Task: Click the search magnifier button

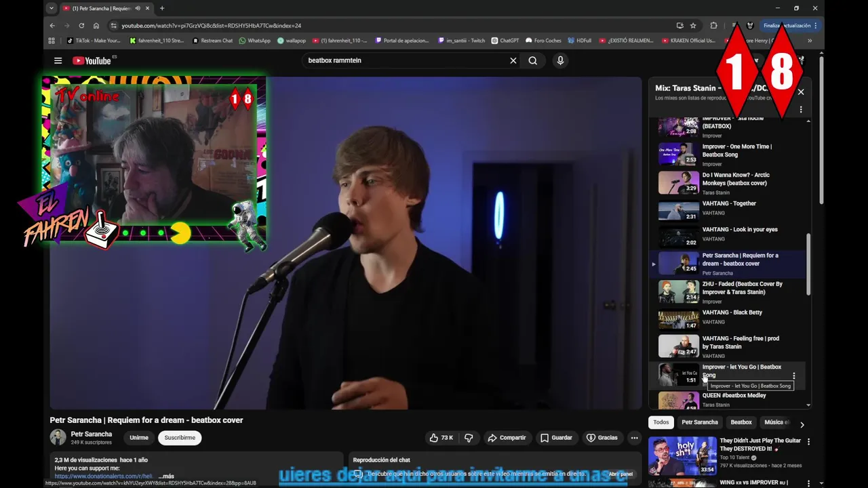Action: tap(533, 60)
